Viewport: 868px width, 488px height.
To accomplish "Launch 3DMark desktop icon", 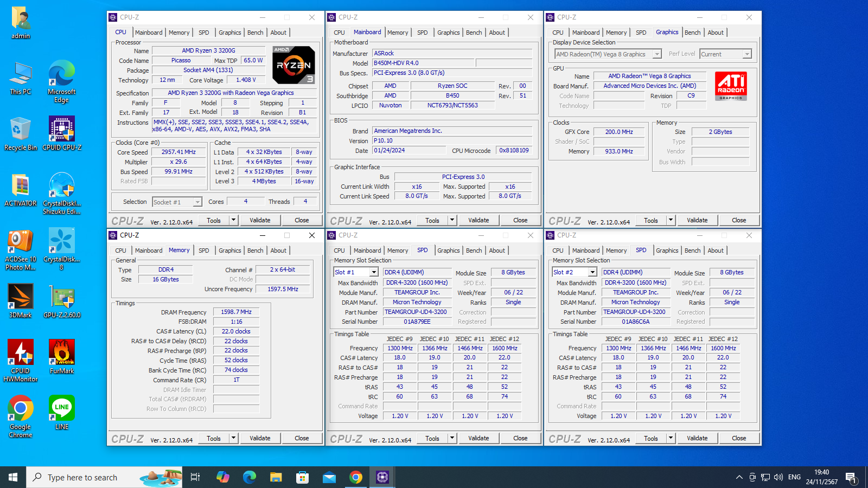I will pos(21,301).
